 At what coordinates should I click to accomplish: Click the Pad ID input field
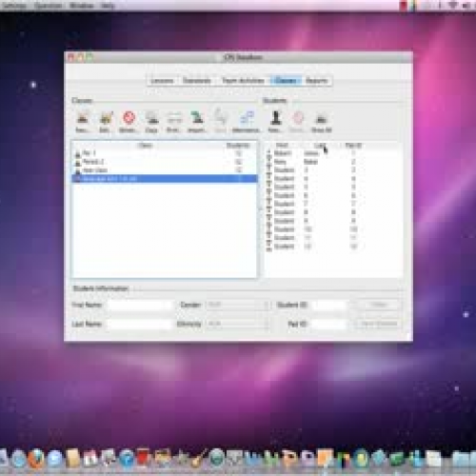click(x=329, y=324)
